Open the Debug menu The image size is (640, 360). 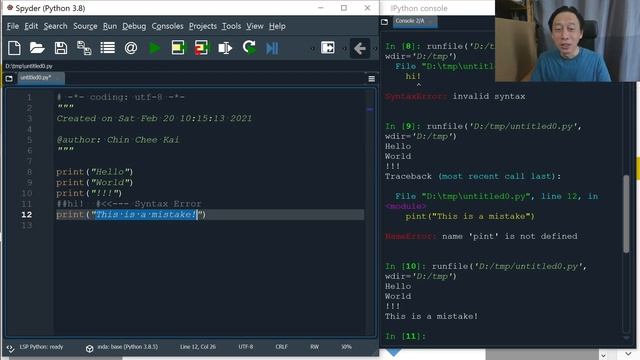(x=134, y=26)
